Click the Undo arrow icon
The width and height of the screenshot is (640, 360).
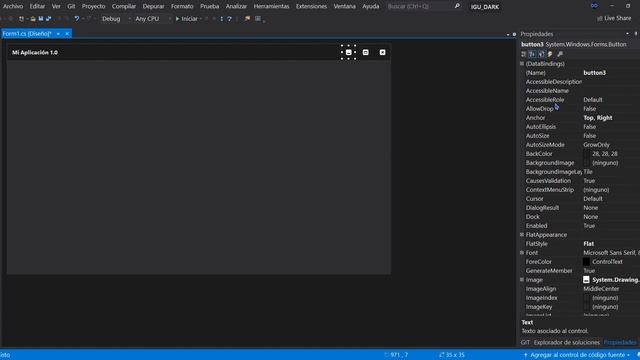tap(76, 19)
